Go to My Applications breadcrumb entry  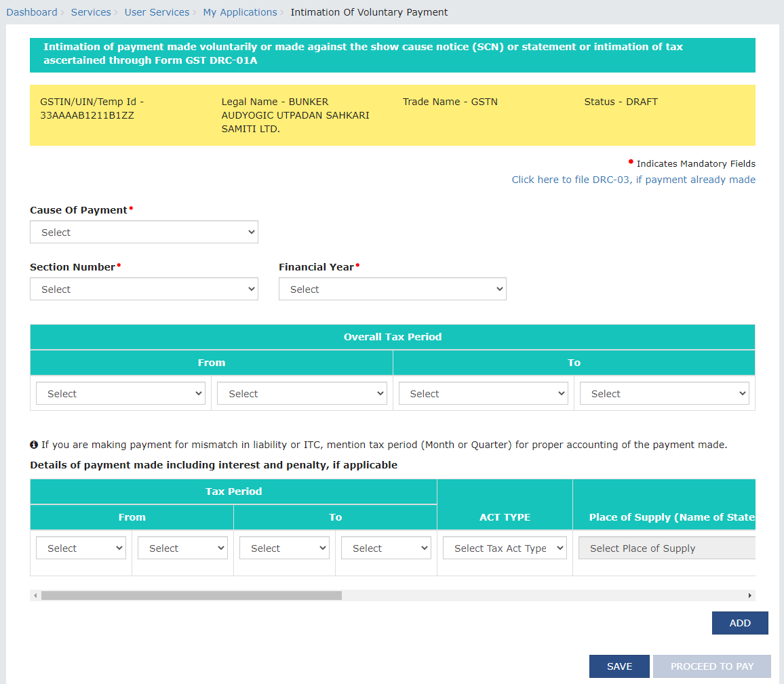pos(239,12)
